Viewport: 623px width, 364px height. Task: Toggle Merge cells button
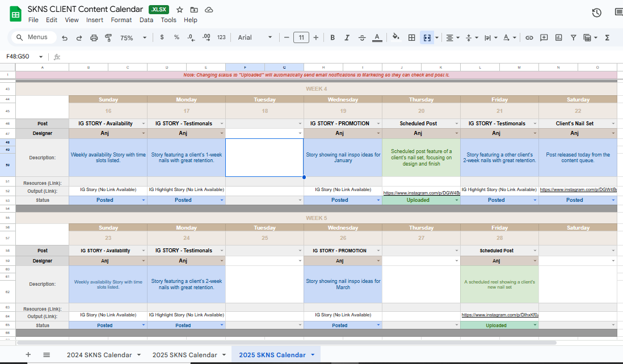click(x=427, y=38)
